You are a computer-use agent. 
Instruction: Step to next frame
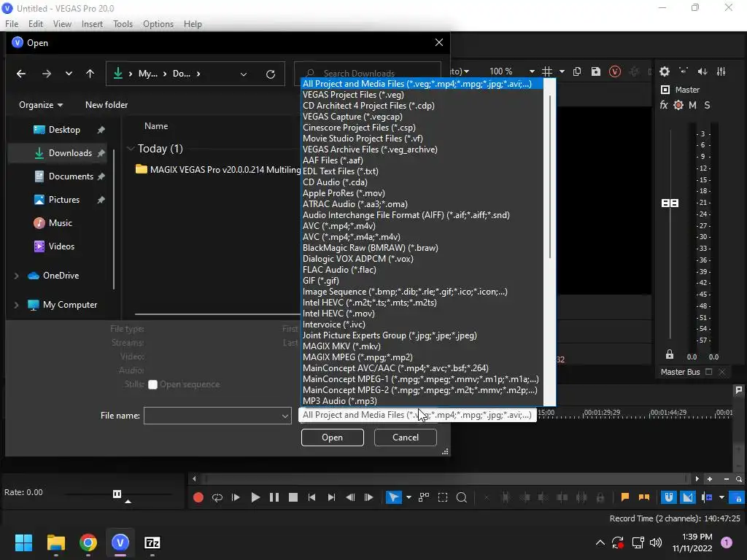368,497
